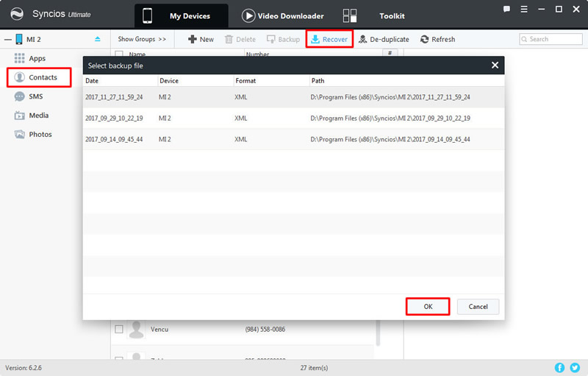This screenshot has height=376, width=588.
Task: Click the 27 item(s) status text
Action: [x=315, y=368]
